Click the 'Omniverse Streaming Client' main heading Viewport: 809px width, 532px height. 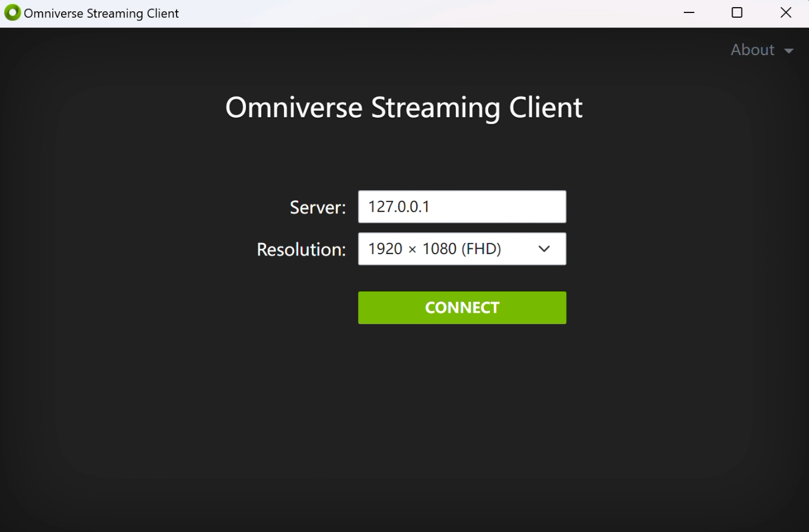pyautogui.click(x=404, y=108)
